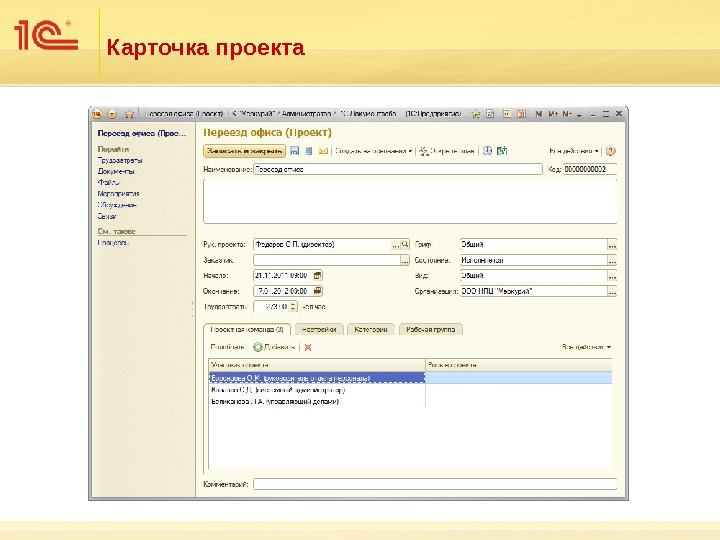This screenshot has height=540, width=720.
Task: Click into the Код input field
Action: coord(590,169)
